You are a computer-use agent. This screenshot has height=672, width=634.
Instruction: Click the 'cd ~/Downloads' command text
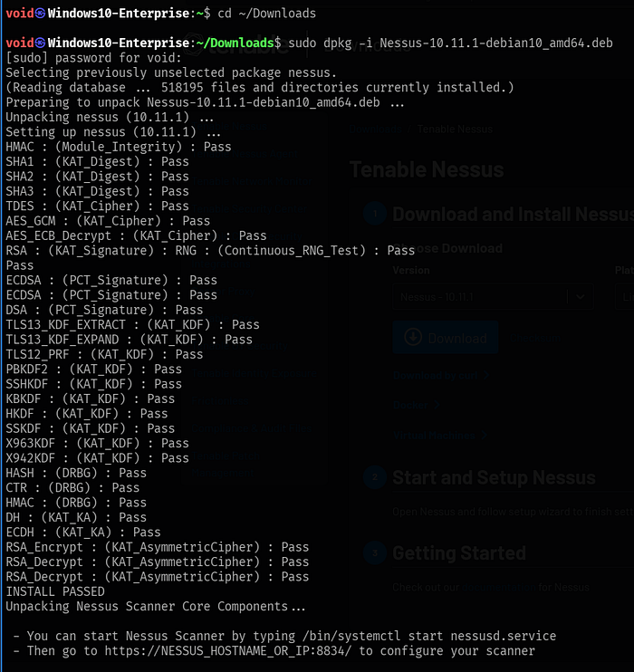(266, 14)
